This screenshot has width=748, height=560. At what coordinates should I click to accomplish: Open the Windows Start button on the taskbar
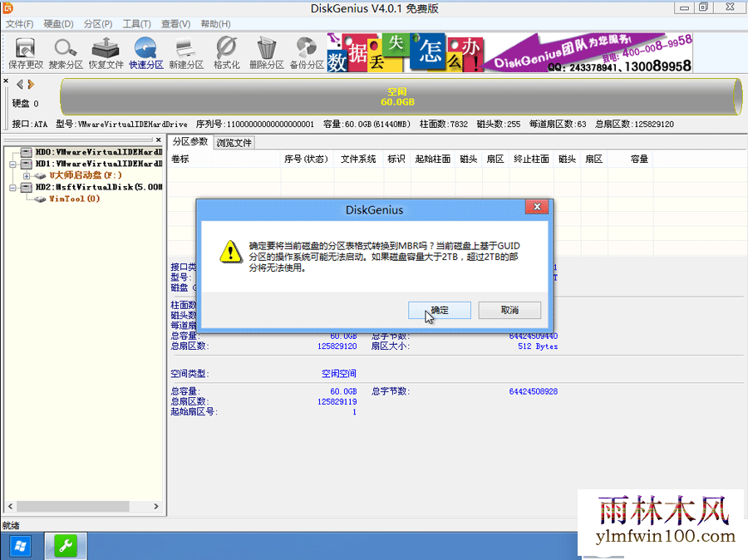(20, 546)
